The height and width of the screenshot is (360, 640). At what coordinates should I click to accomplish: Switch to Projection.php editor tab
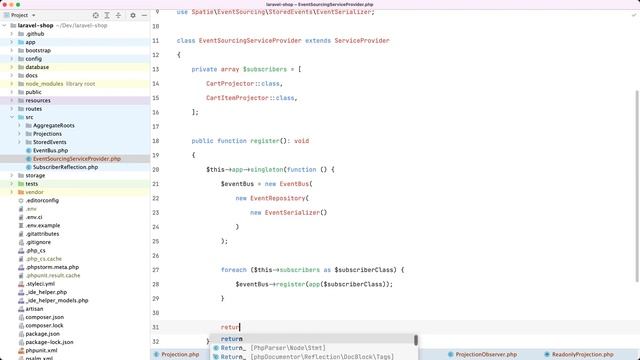[x=176, y=355]
